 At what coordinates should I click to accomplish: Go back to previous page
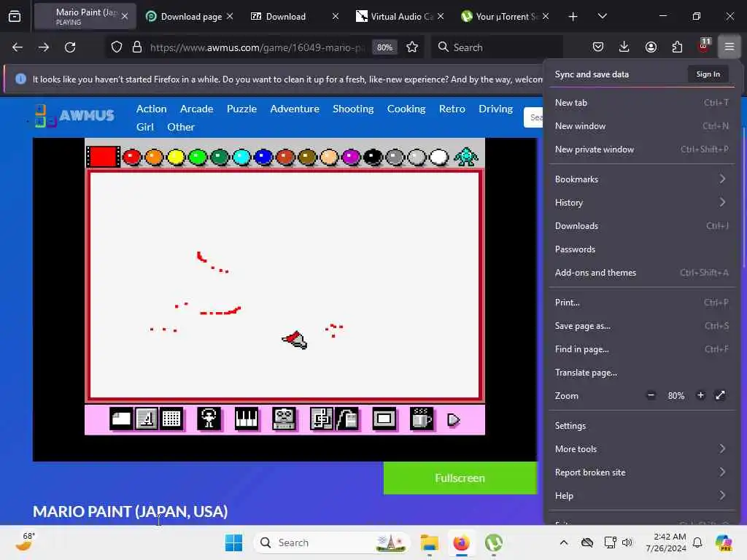[18, 47]
